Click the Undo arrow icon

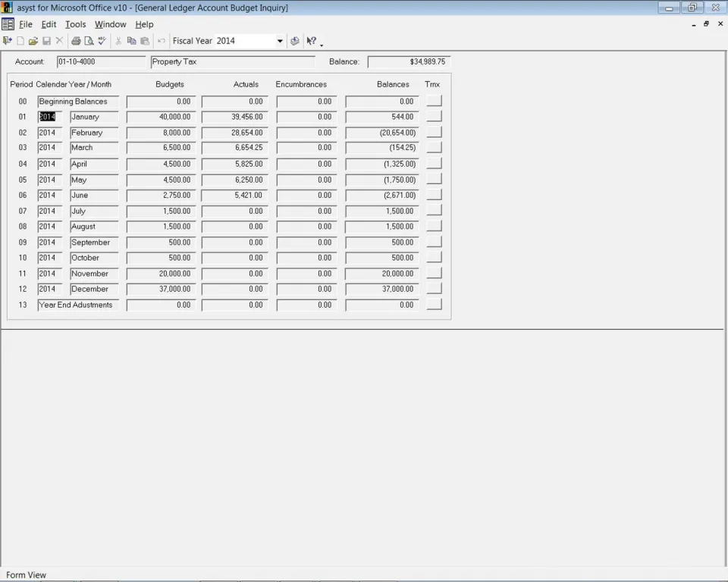[161, 41]
